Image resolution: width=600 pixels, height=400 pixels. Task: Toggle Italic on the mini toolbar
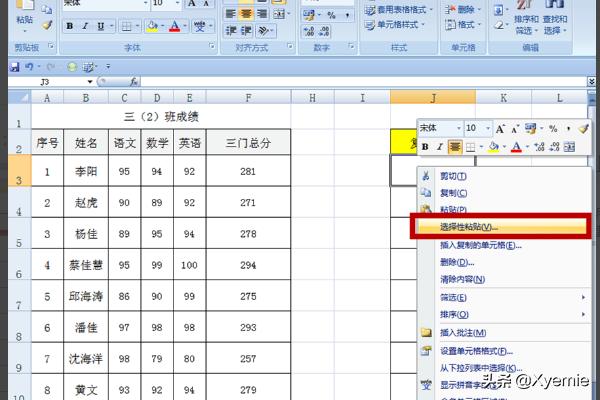(440, 147)
